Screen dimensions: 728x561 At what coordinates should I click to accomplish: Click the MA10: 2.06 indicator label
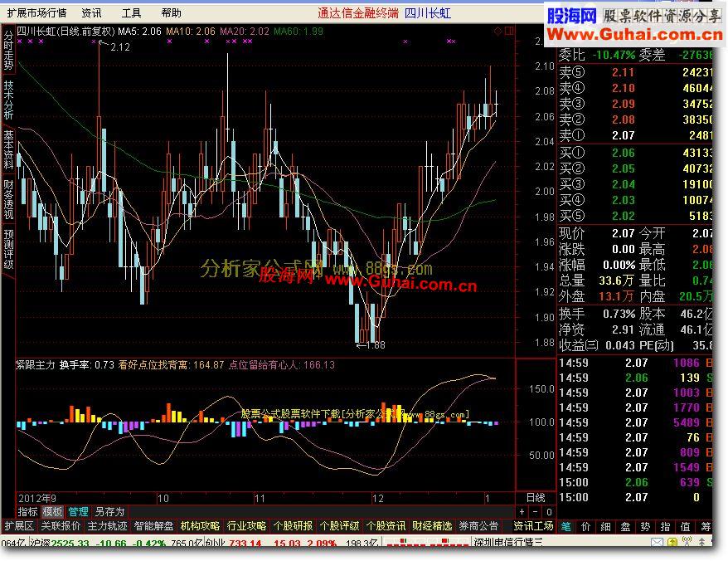point(191,32)
